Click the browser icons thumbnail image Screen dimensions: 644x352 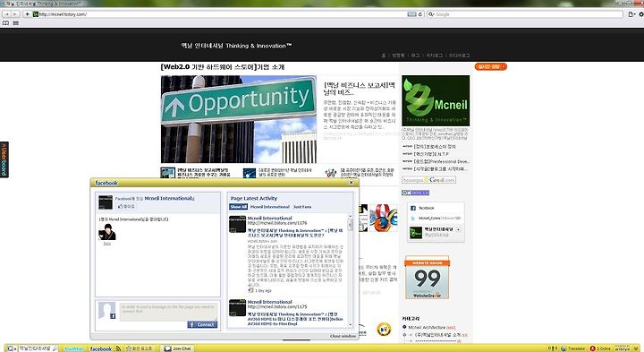pos(384,218)
